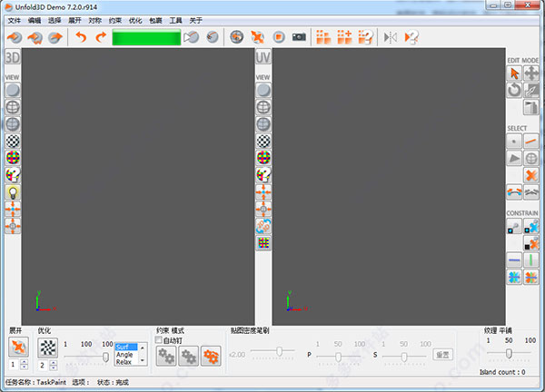Select edge mode orange line icon

pyautogui.click(x=531, y=142)
